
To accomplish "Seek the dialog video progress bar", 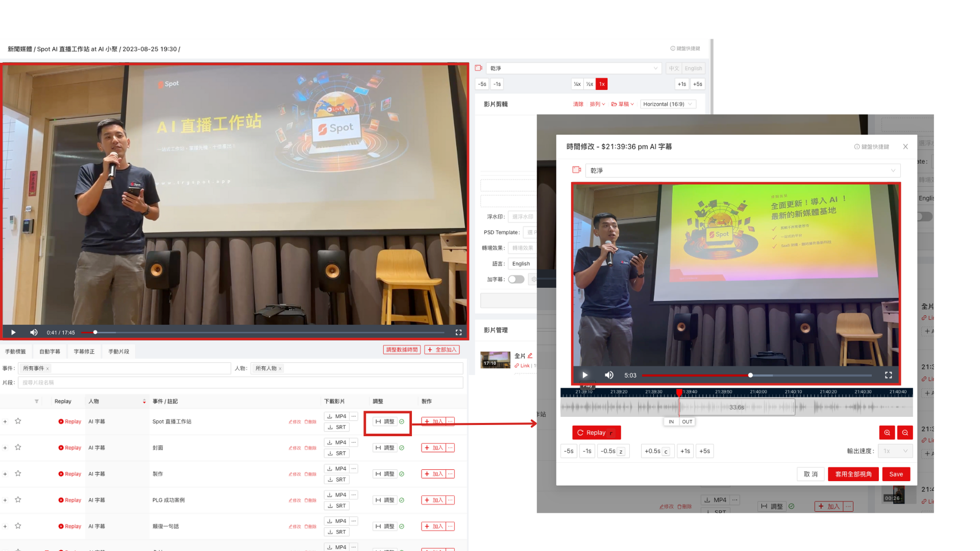I will pos(756,375).
